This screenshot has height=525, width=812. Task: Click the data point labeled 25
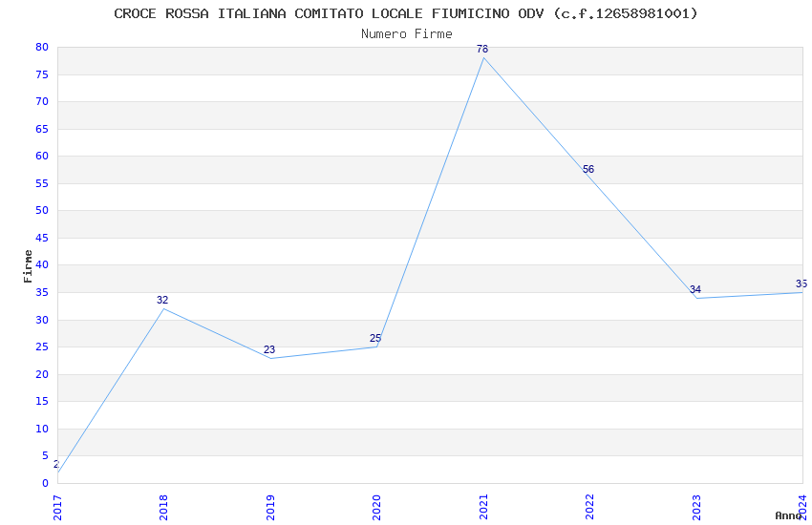pyautogui.click(x=375, y=338)
